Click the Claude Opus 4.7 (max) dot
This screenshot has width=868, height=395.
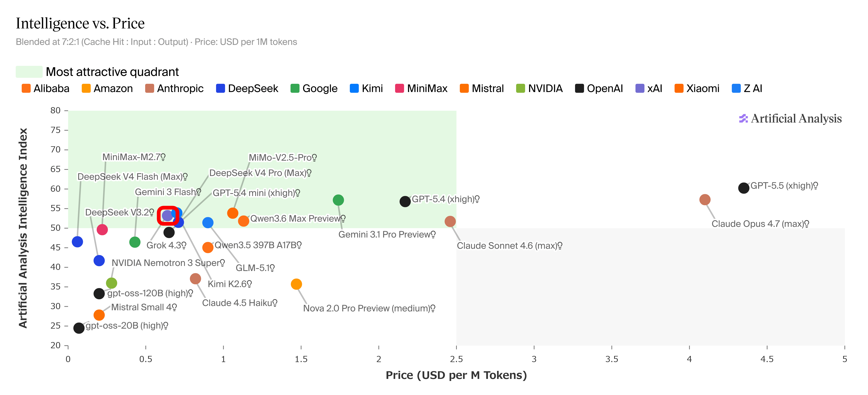[705, 200]
